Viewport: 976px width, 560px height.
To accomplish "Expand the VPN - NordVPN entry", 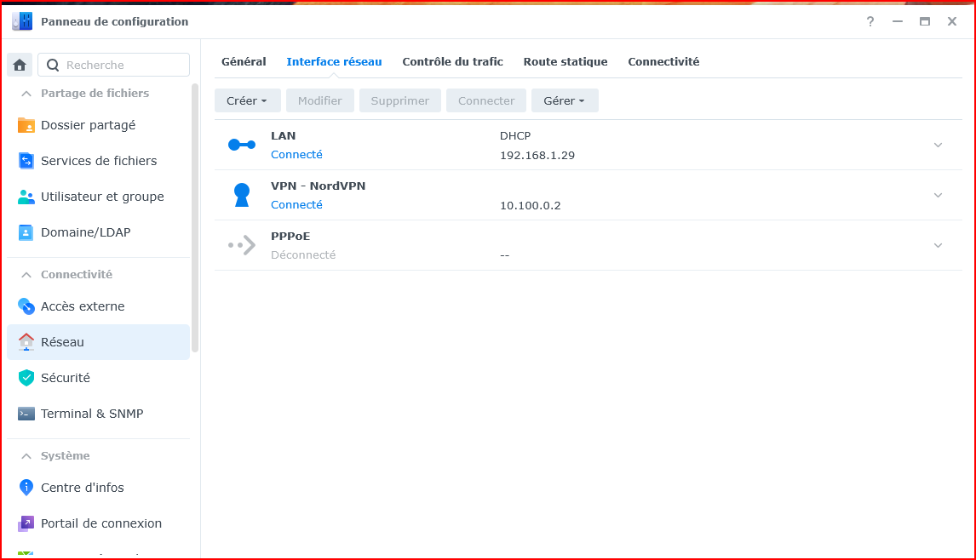I will point(938,195).
